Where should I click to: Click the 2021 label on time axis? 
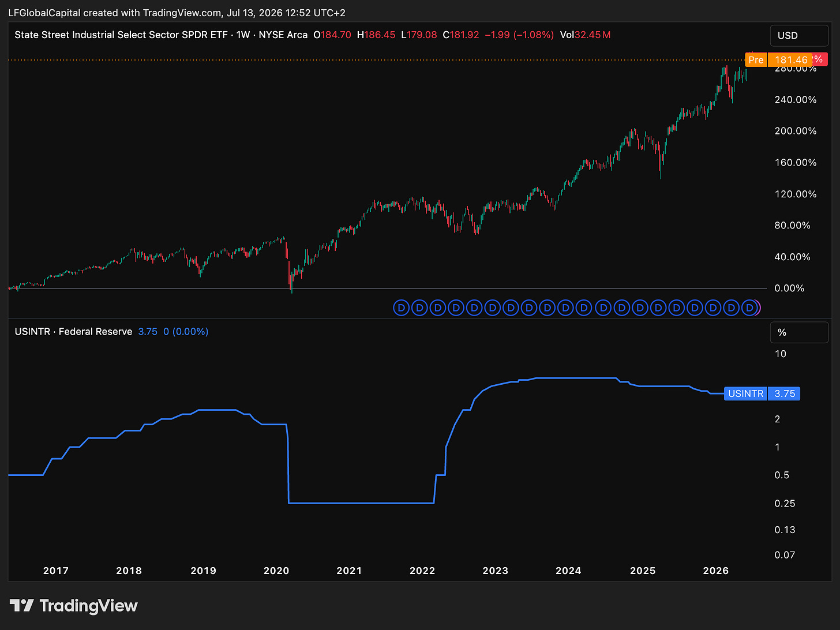pos(349,571)
